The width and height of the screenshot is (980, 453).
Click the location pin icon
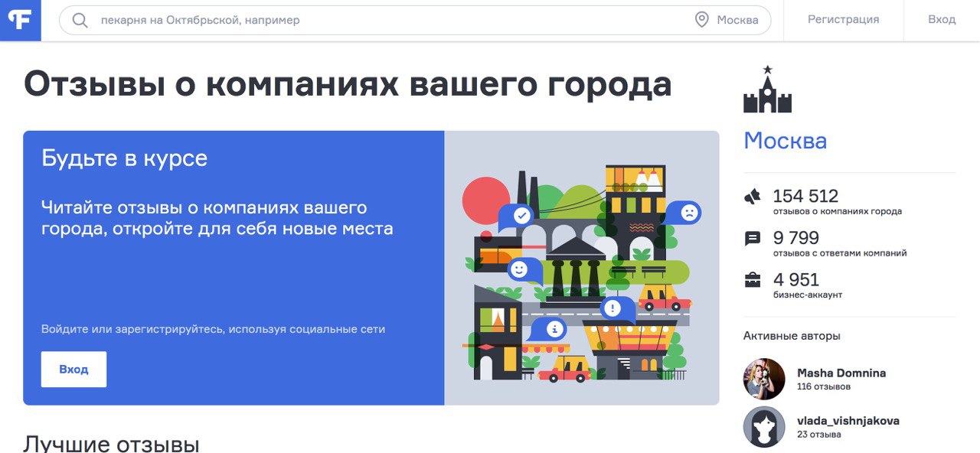(701, 20)
